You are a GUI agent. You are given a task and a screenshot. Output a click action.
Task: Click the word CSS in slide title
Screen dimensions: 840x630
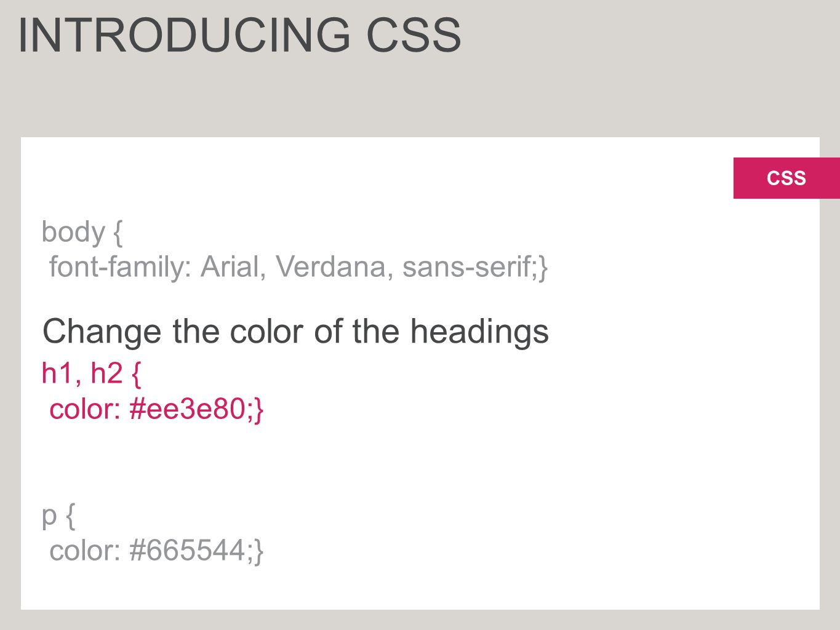coord(414,35)
